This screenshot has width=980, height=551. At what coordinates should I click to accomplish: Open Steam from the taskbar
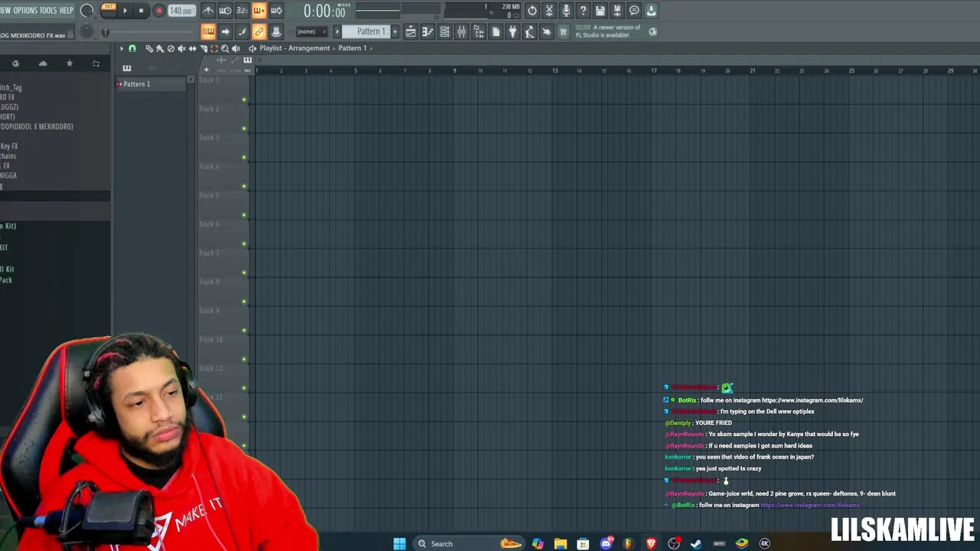click(x=696, y=543)
